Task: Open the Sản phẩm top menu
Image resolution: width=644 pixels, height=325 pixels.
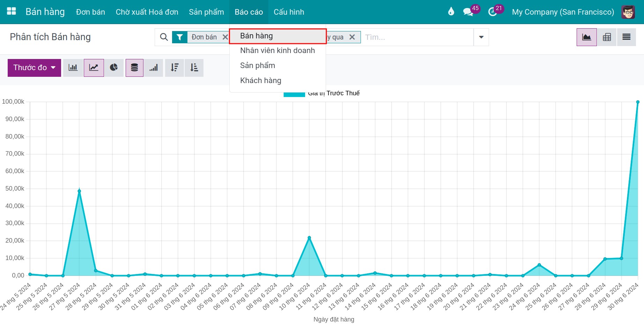Action: [206, 12]
